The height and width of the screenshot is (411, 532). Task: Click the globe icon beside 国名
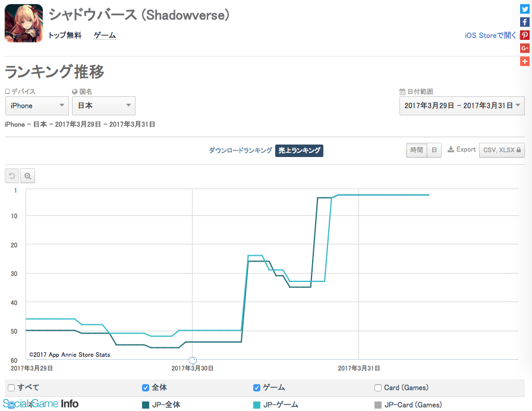point(75,92)
